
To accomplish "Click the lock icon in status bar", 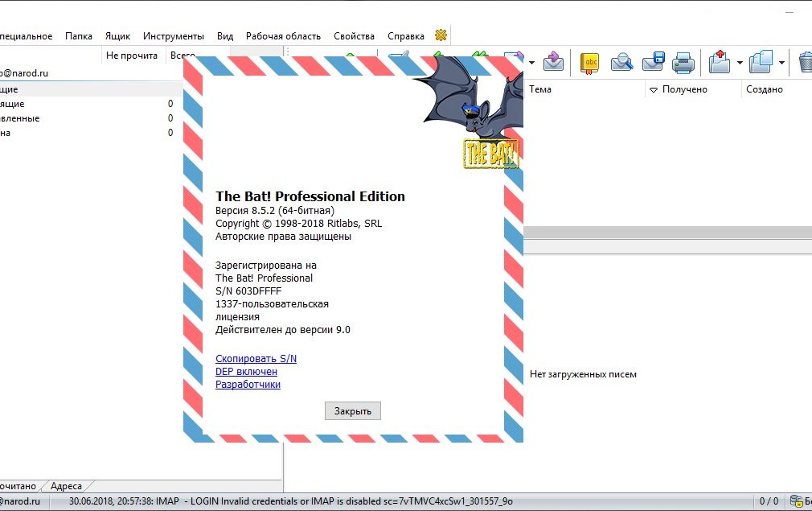I will click(797, 501).
